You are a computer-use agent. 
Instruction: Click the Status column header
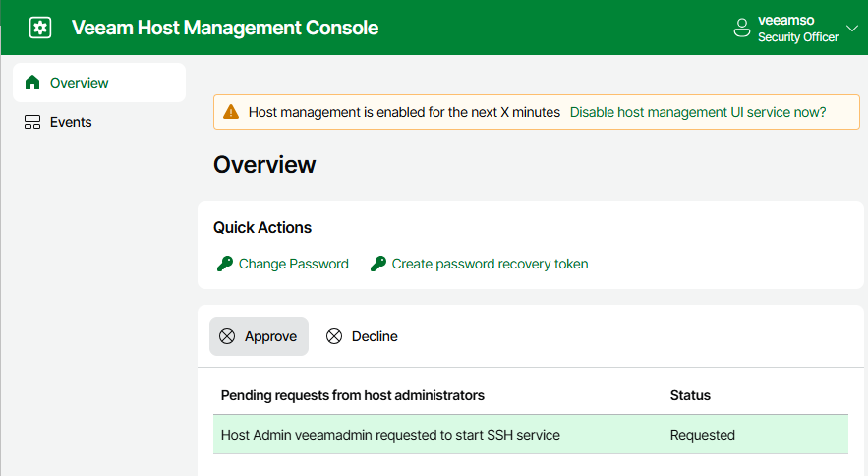[x=690, y=395]
